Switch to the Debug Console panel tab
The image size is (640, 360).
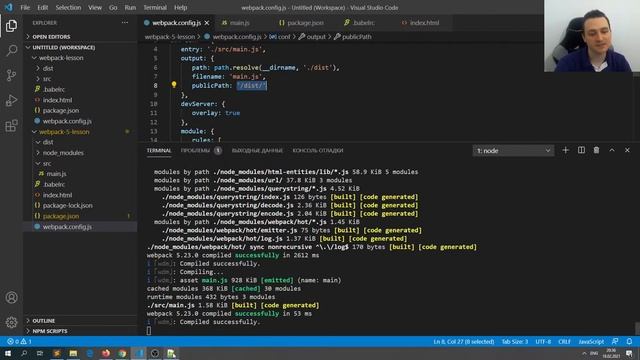point(318,151)
